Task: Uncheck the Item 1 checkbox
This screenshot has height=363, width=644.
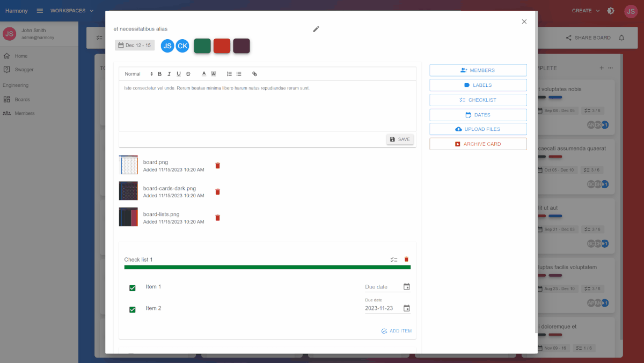Action: [133, 288]
